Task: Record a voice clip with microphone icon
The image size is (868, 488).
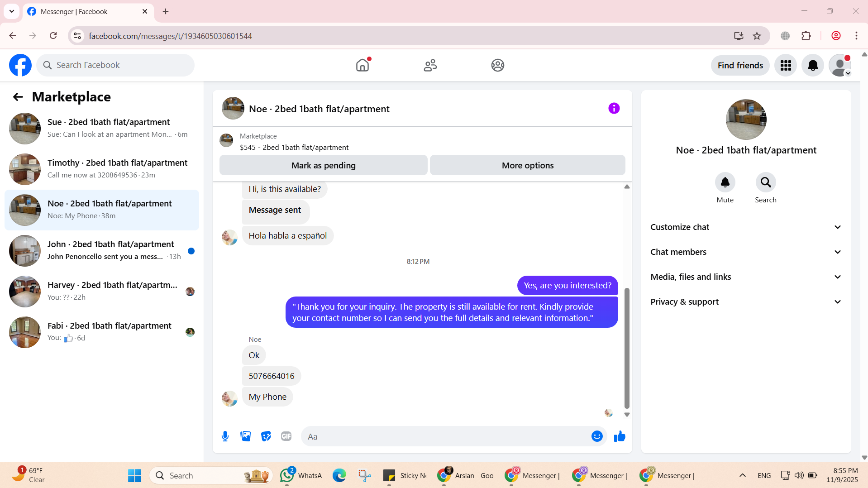Action: [225, 436]
